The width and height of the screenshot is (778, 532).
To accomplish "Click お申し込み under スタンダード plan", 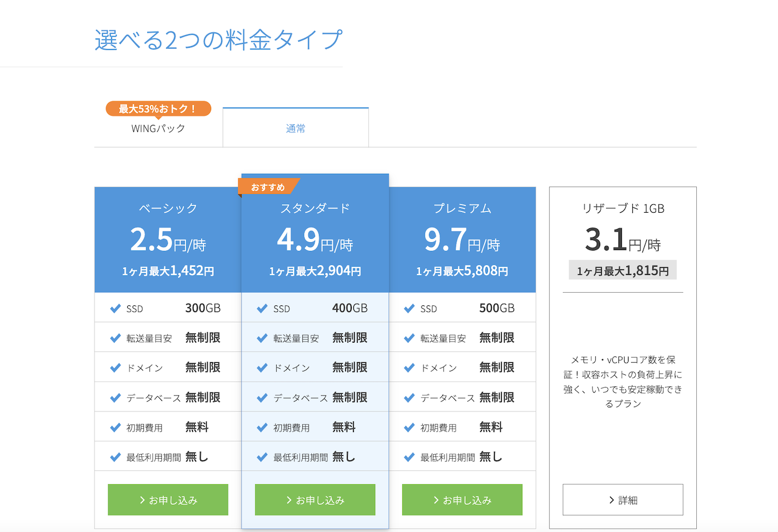I will (x=315, y=500).
